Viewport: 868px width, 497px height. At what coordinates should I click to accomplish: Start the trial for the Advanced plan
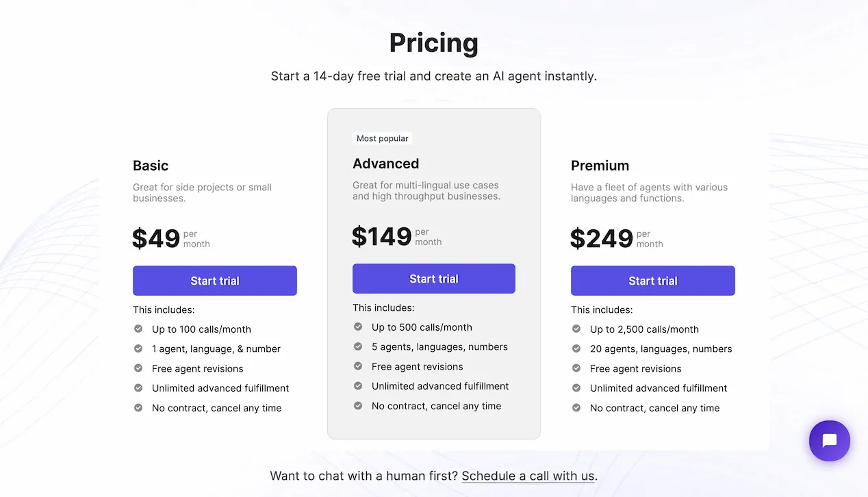point(433,278)
